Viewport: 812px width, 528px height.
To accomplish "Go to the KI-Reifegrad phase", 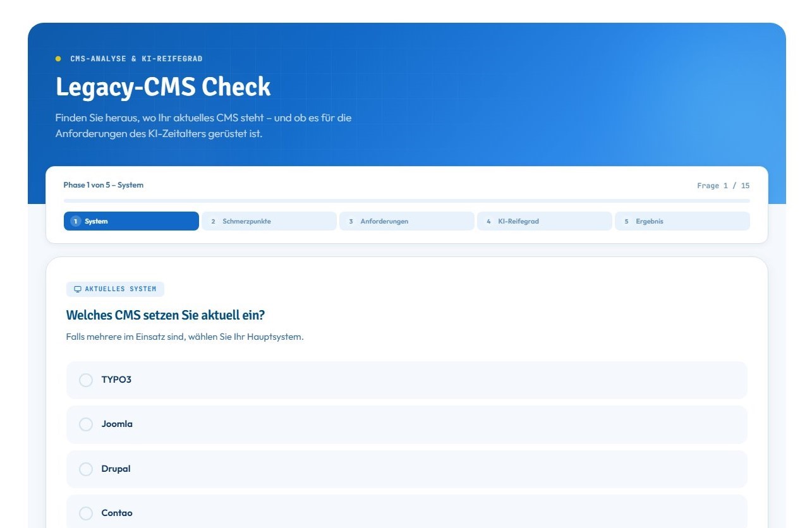I will tap(544, 221).
